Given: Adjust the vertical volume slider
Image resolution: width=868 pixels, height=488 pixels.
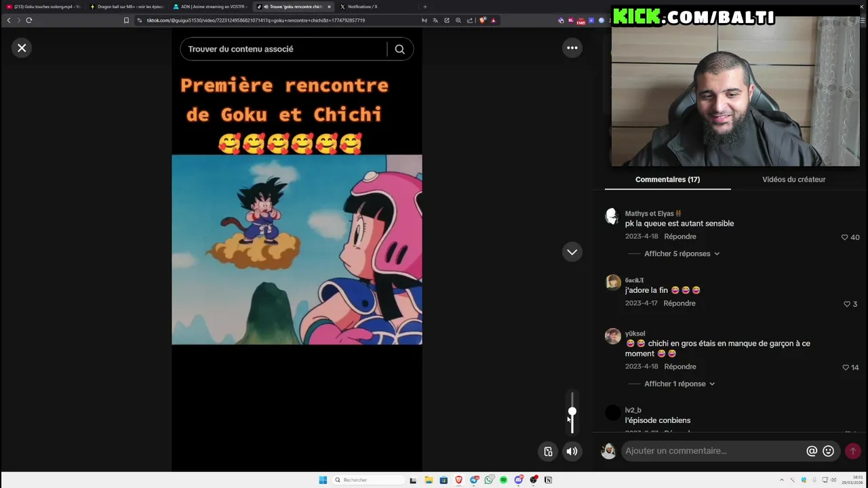Looking at the screenshot, I should (x=572, y=412).
